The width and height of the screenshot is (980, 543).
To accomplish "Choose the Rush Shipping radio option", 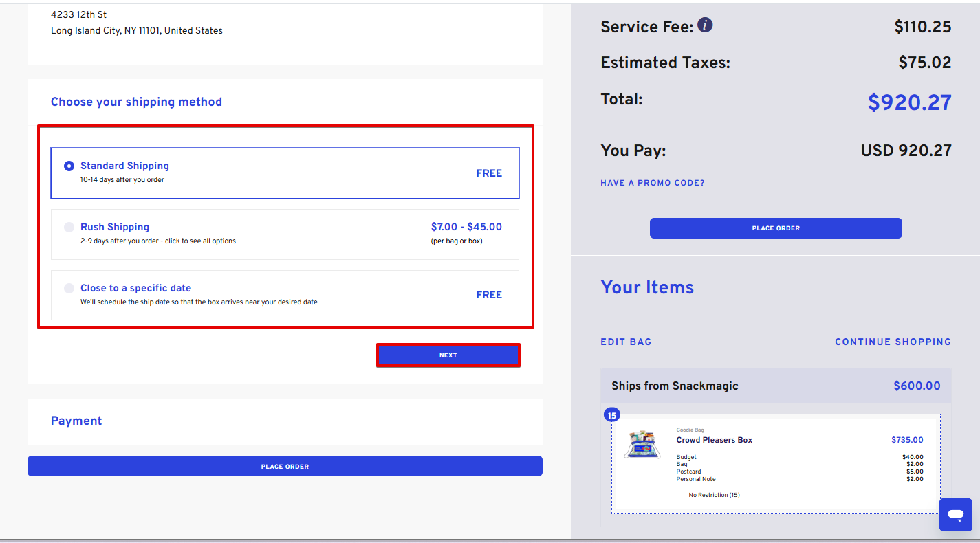I will click(69, 227).
